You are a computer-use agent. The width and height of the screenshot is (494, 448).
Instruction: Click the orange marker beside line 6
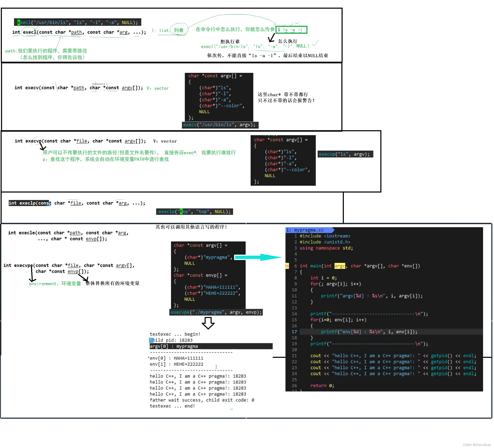tap(287, 266)
